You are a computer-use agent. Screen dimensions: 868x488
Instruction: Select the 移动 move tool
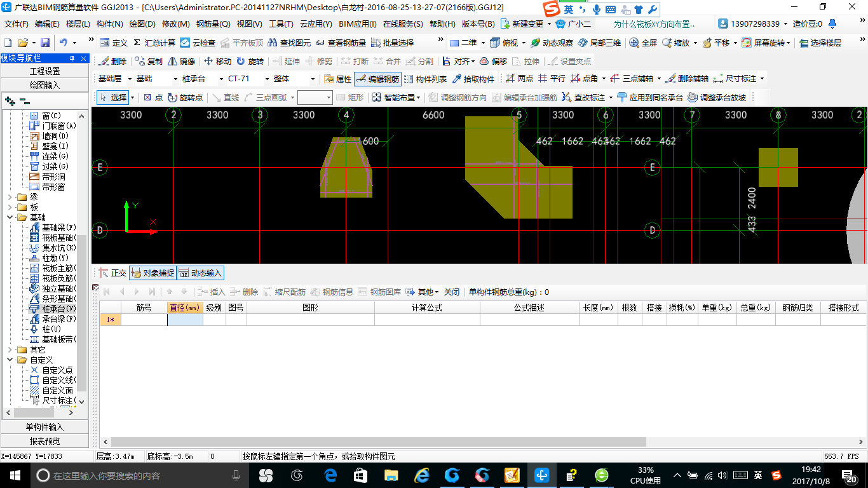pyautogui.click(x=218, y=61)
